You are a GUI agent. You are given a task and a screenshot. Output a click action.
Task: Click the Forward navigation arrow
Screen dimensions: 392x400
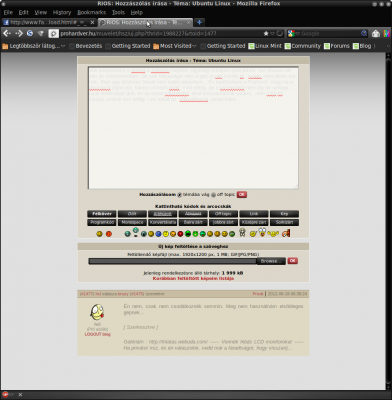[19, 33]
